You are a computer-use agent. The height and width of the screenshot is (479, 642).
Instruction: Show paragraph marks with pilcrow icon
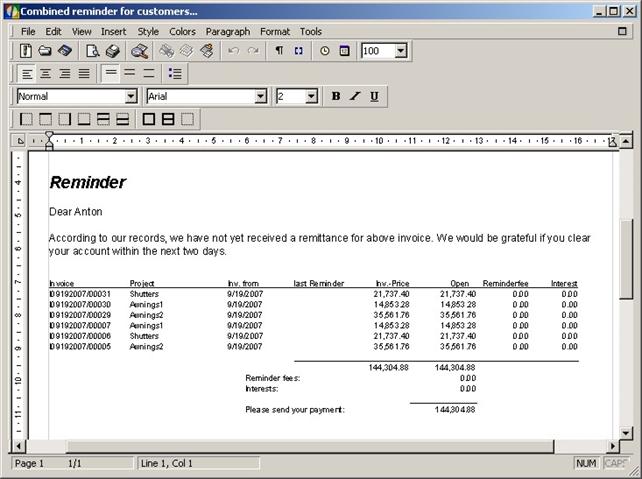[x=279, y=51]
